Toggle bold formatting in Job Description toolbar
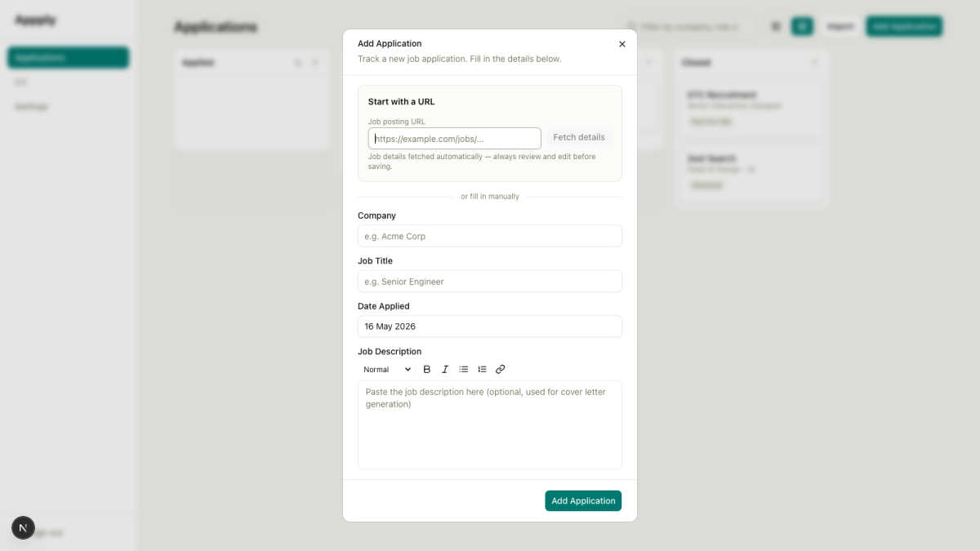 tap(426, 370)
